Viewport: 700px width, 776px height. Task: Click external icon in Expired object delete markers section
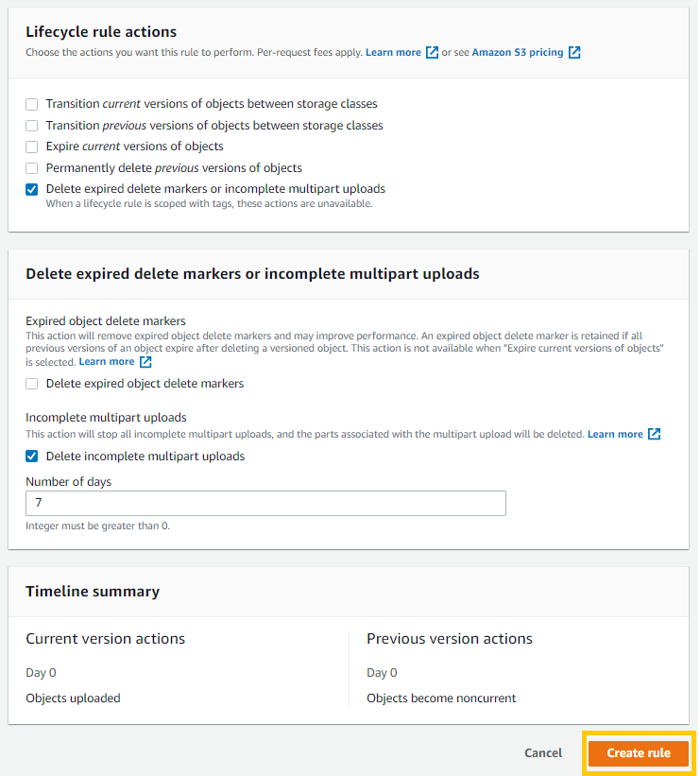pyautogui.click(x=145, y=362)
